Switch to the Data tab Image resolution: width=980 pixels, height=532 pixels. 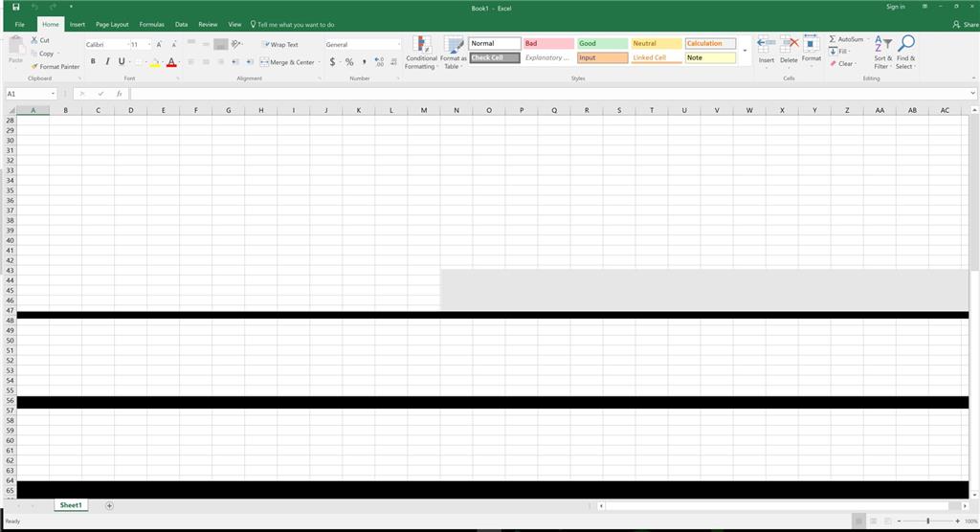click(181, 24)
